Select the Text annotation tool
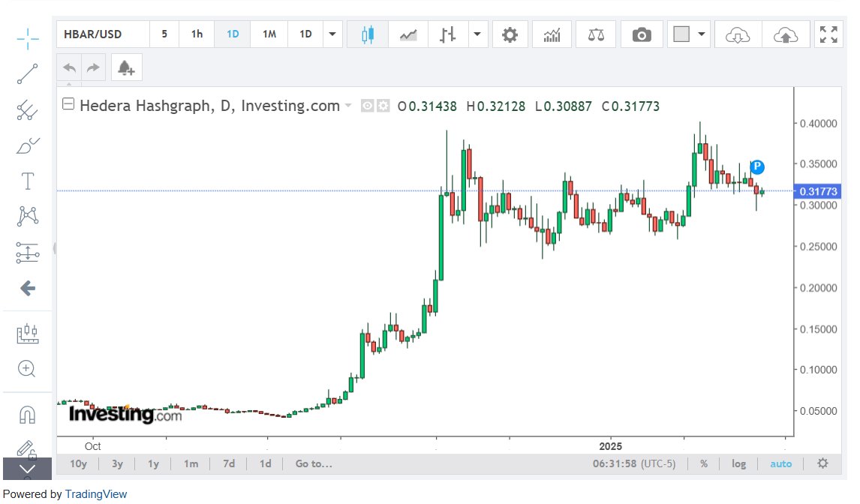Viewport: 860px width, 504px height. [x=28, y=181]
